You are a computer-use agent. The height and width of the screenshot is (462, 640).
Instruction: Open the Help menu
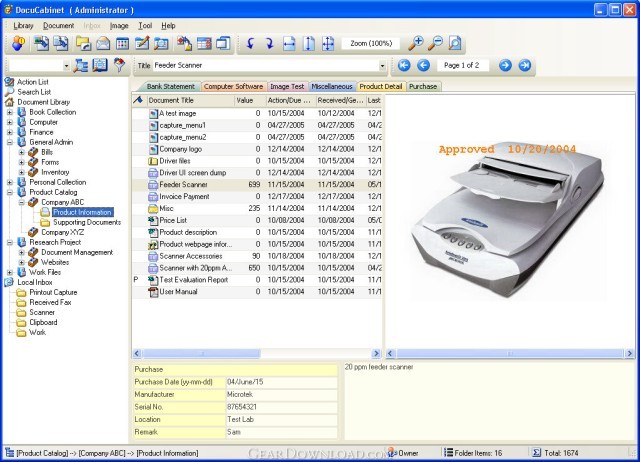pyautogui.click(x=168, y=26)
